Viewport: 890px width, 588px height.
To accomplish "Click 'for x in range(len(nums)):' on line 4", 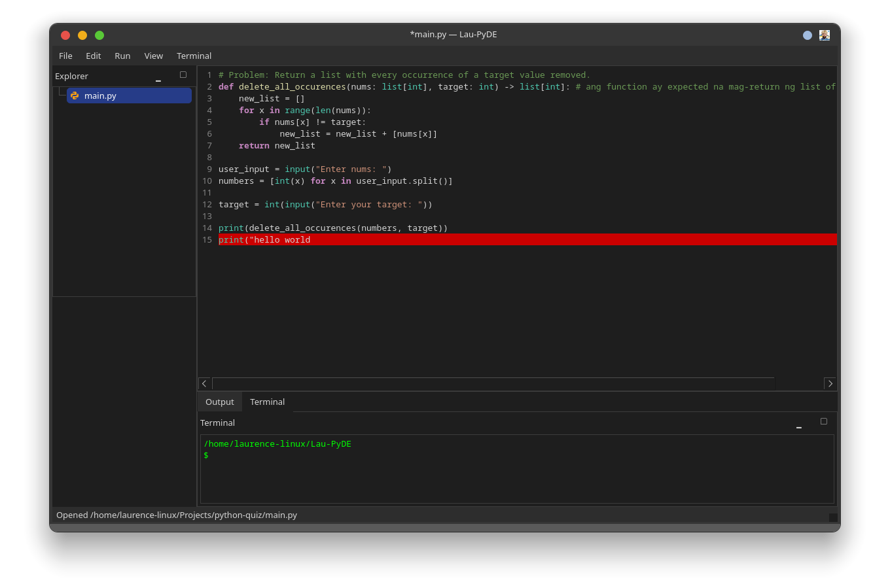I will pyautogui.click(x=305, y=111).
